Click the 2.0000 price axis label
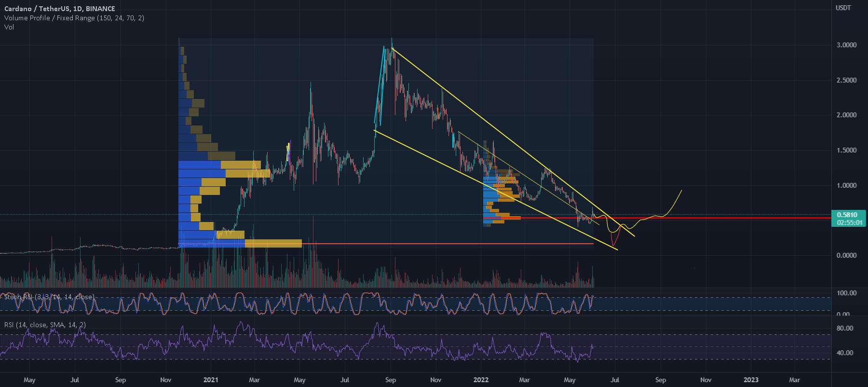Viewport: 868px width, 387px height. click(x=846, y=115)
